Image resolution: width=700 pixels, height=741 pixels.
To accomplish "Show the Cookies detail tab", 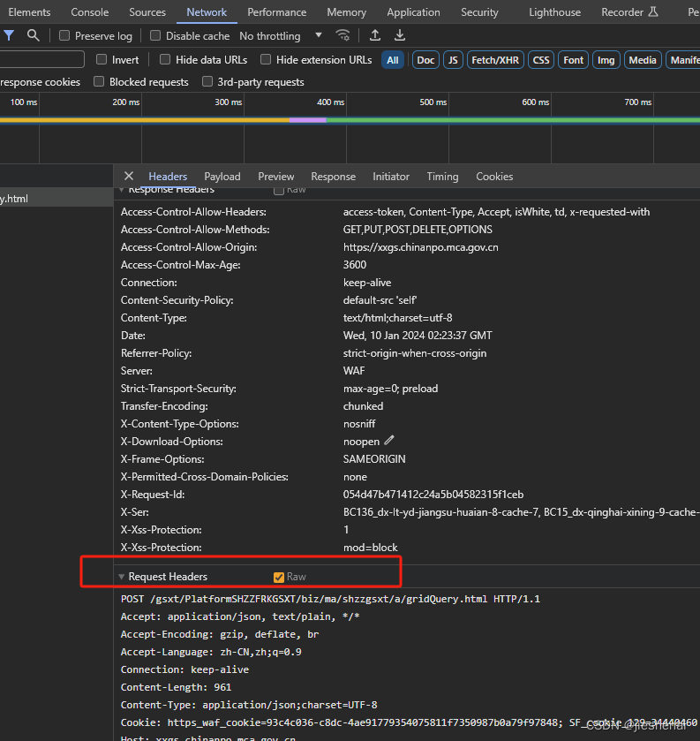I will pyautogui.click(x=494, y=177).
